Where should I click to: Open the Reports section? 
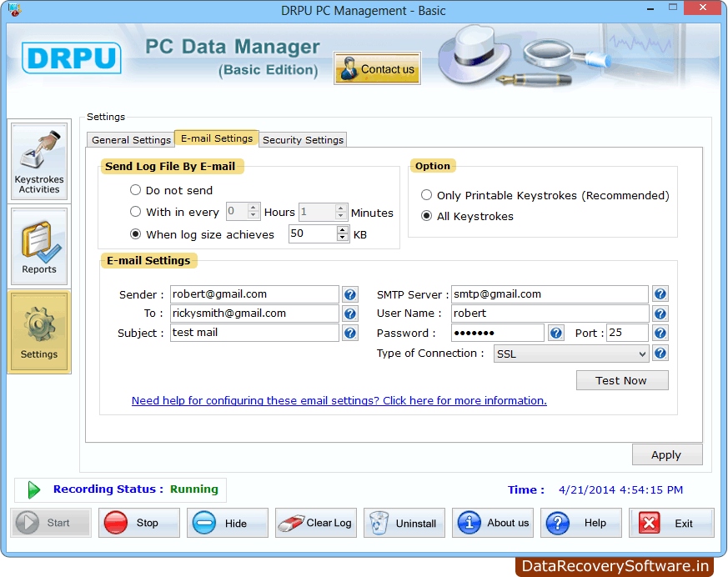tap(39, 246)
